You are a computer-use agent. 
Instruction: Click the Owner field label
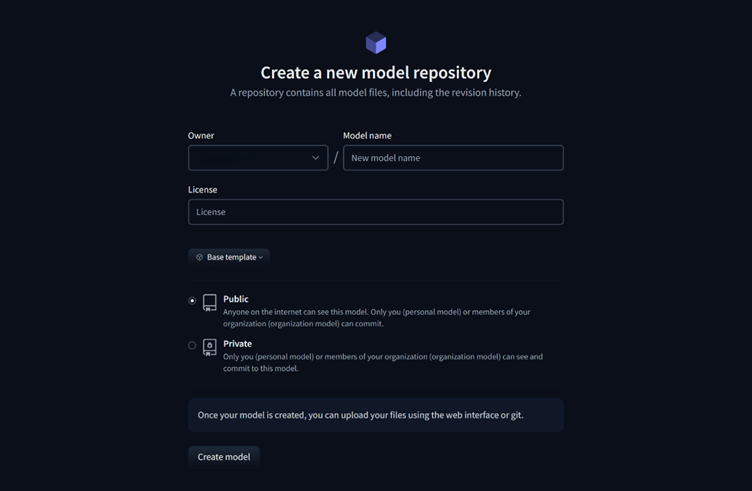[x=201, y=135]
